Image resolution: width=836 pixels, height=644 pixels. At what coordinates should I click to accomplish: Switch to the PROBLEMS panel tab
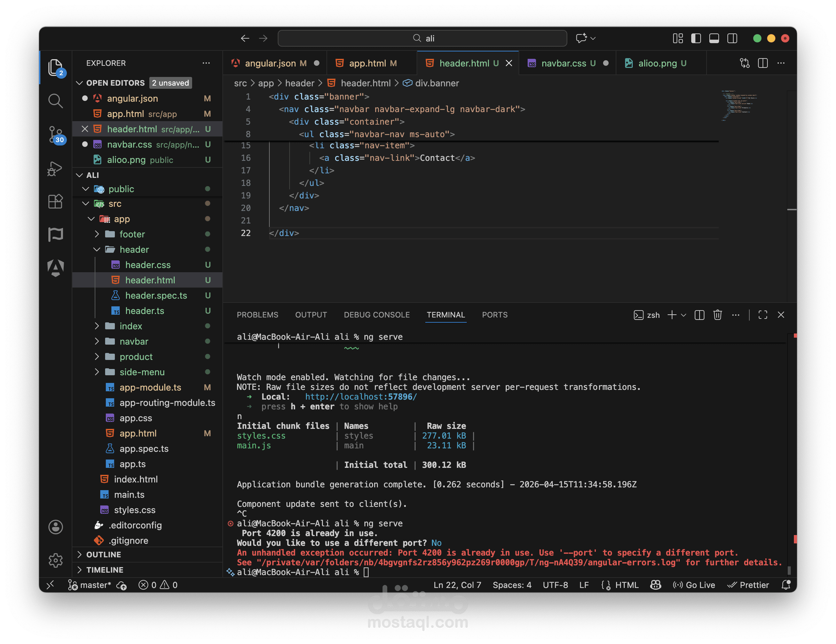pyautogui.click(x=257, y=315)
